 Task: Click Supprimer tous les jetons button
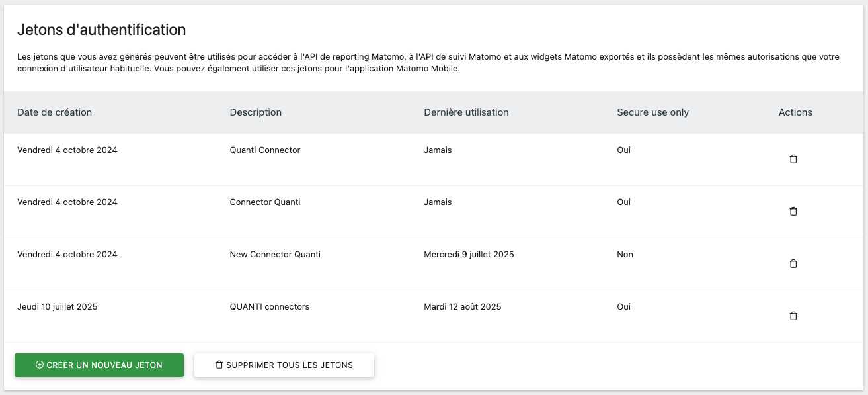[x=284, y=365]
